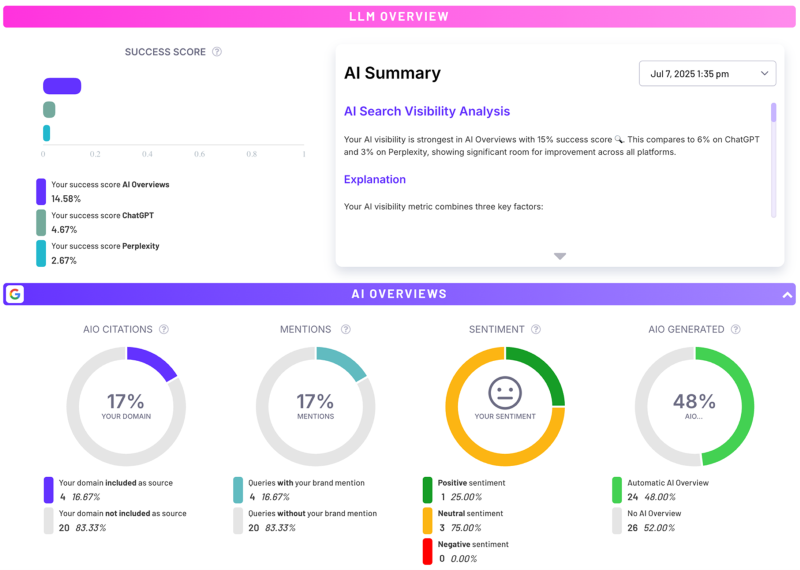
Task: Click 'Your domain not included as source' label
Action: coord(122,513)
